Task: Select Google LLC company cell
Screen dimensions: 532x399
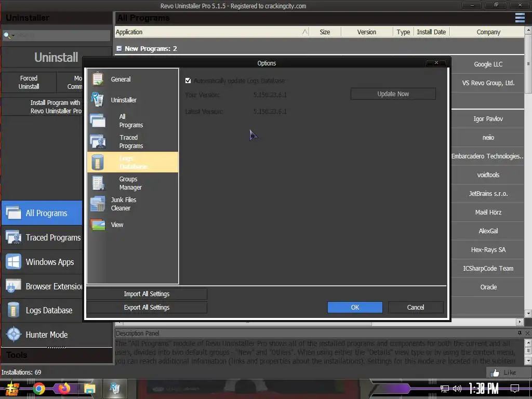Action: pyautogui.click(x=488, y=64)
